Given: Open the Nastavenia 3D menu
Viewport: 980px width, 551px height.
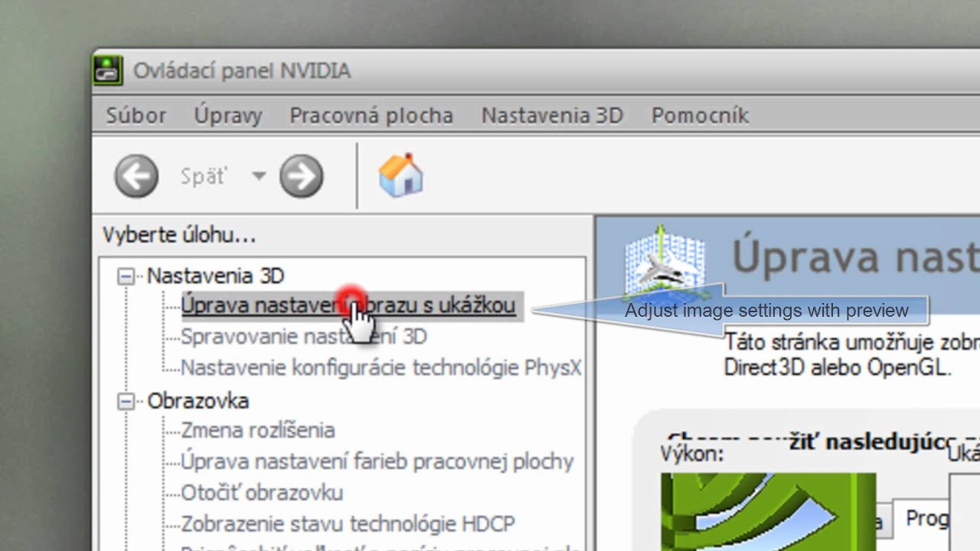Looking at the screenshot, I should pyautogui.click(x=552, y=116).
